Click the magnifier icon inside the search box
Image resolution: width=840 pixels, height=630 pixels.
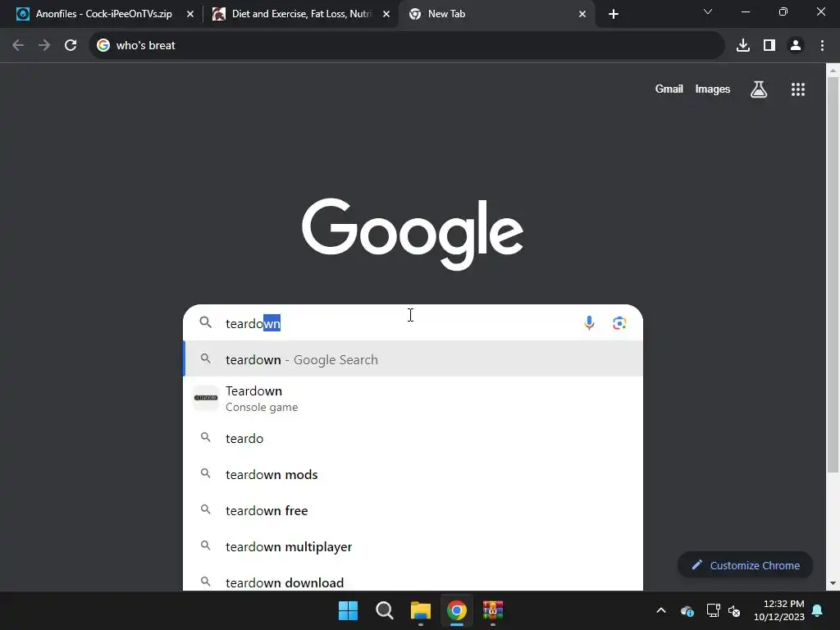click(206, 322)
